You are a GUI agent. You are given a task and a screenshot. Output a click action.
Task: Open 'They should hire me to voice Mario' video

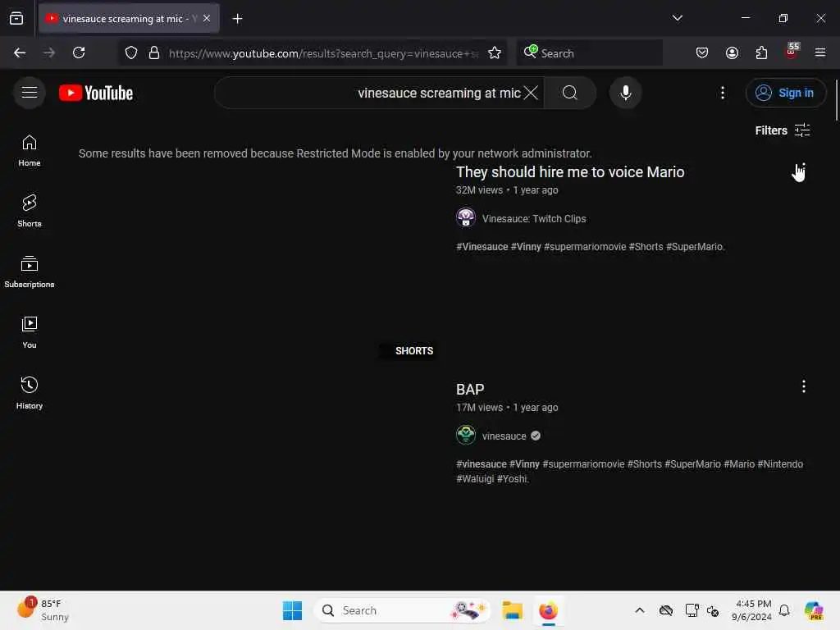570,172
